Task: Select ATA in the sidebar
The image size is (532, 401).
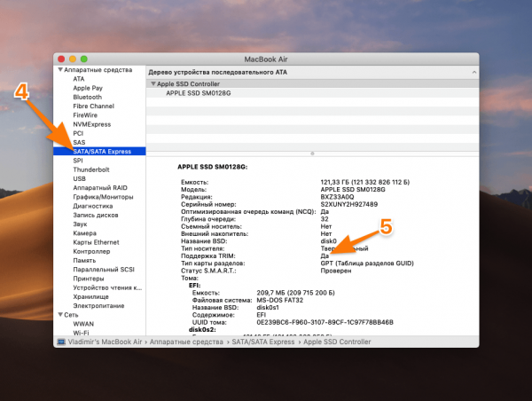Action: click(79, 79)
